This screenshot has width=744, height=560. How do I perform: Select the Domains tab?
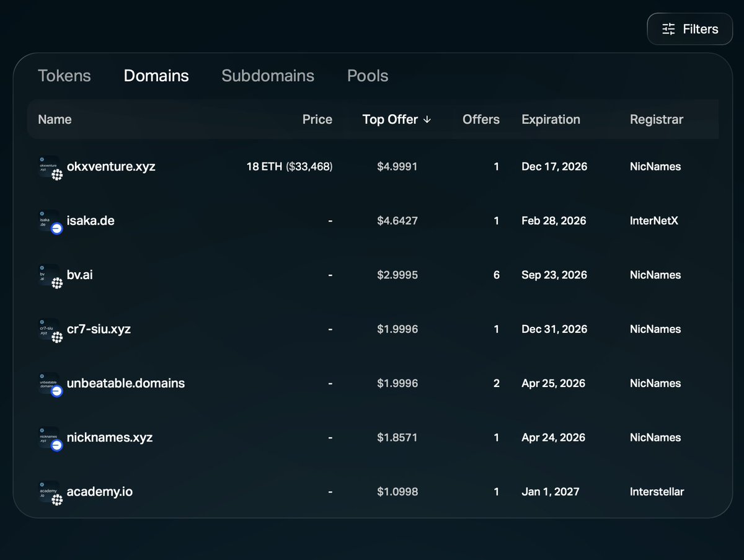(x=156, y=76)
